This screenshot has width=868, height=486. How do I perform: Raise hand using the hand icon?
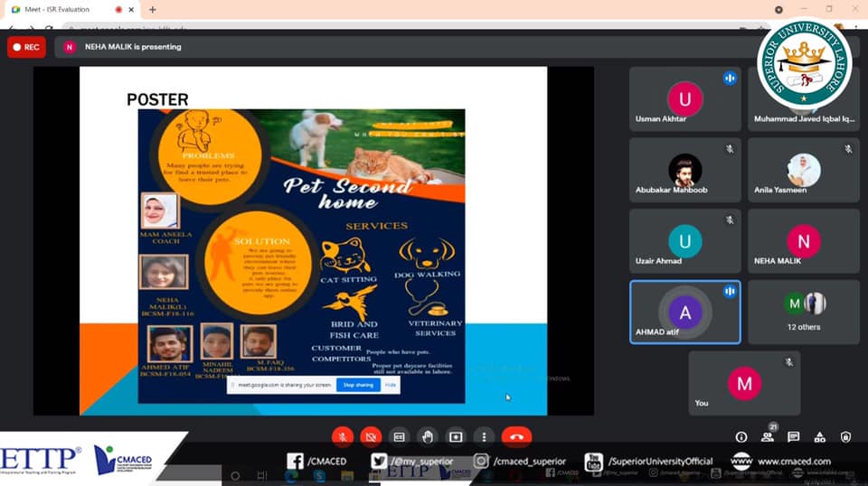pos(427,436)
